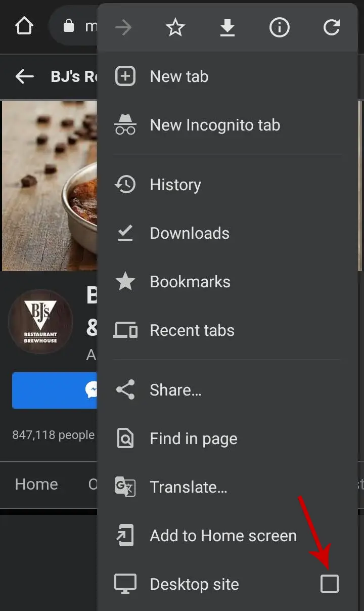
Task: Tap the download page arrow icon
Action: coord(227,27)
